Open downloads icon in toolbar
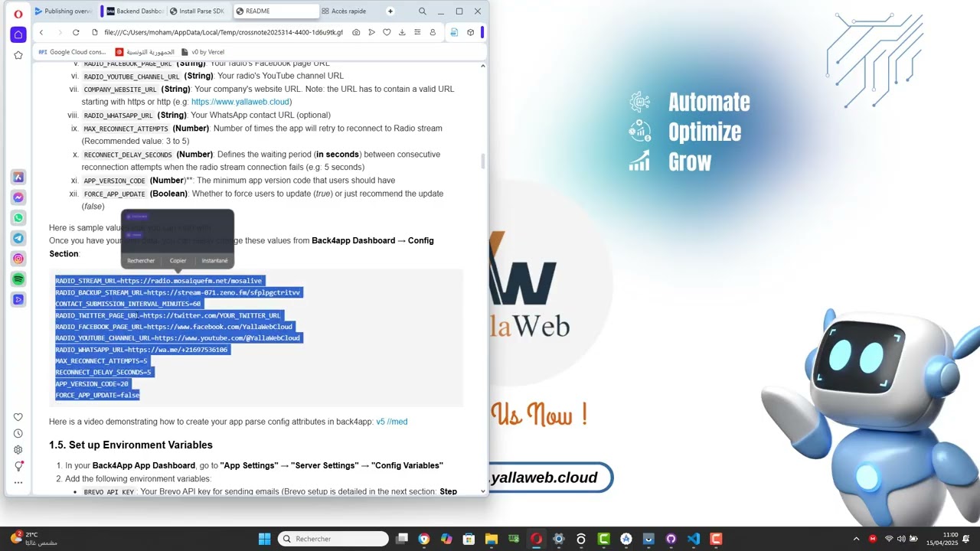Viewport: 980px width, 551px height. tap(402, 32)
